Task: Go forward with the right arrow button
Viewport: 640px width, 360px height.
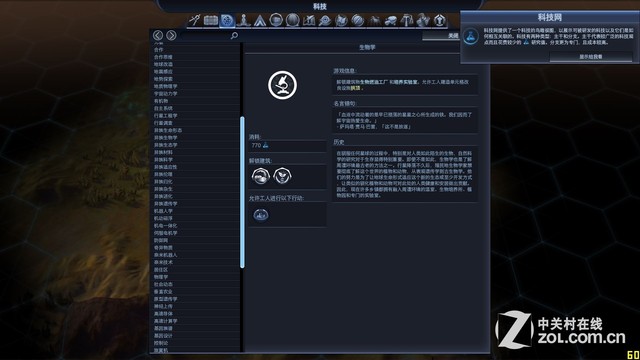Action: (171, 36)
